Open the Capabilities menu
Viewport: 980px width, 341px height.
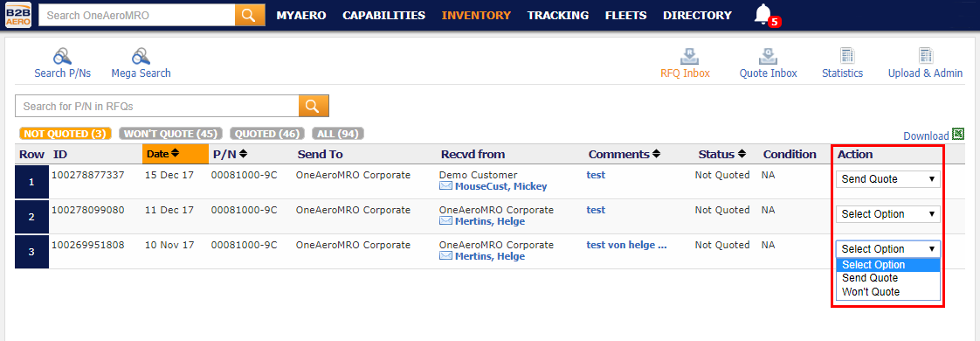[x=383, y=16]
